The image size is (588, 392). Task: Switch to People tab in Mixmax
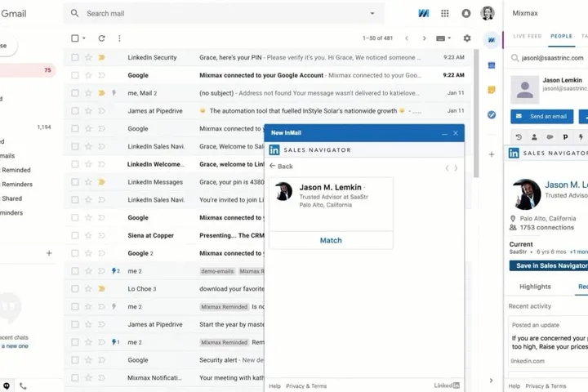[561, 37]
